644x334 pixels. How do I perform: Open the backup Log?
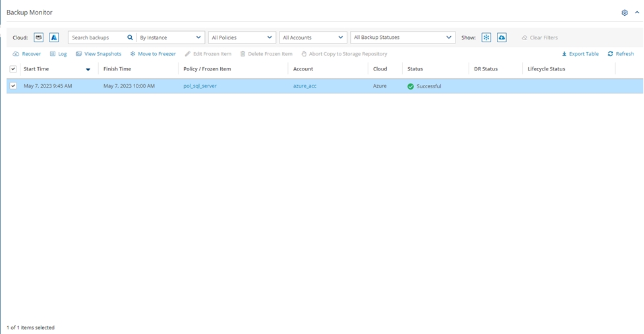(x=59, y=54)
